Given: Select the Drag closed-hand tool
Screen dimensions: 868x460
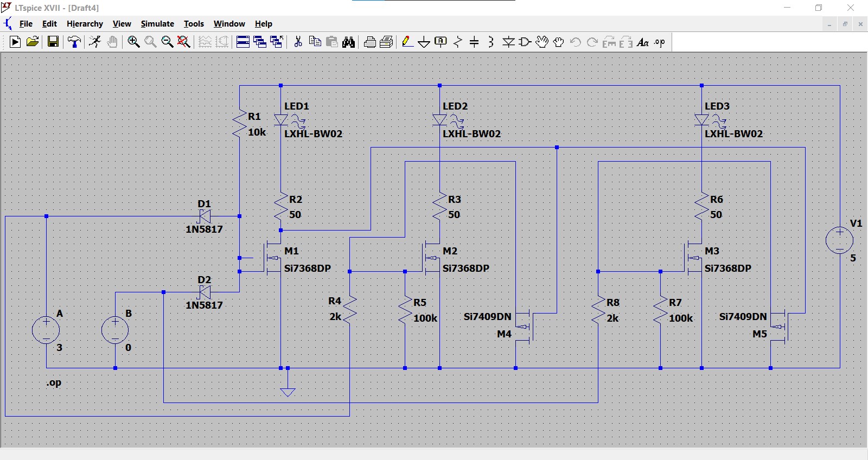Looking at the screenshot, I should [559, 42].
